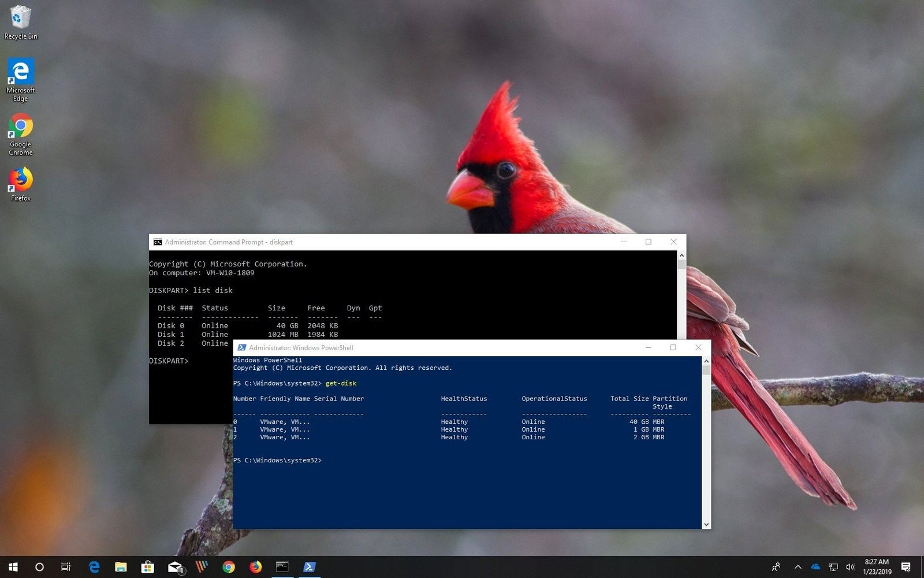Viewport: 924px width, 578px height.
Task: Click the OneDrive cloud tray icon
Action: coord(815,567)
